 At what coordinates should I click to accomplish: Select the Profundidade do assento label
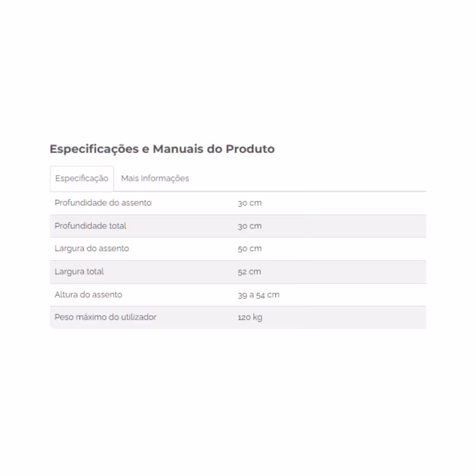103,203
